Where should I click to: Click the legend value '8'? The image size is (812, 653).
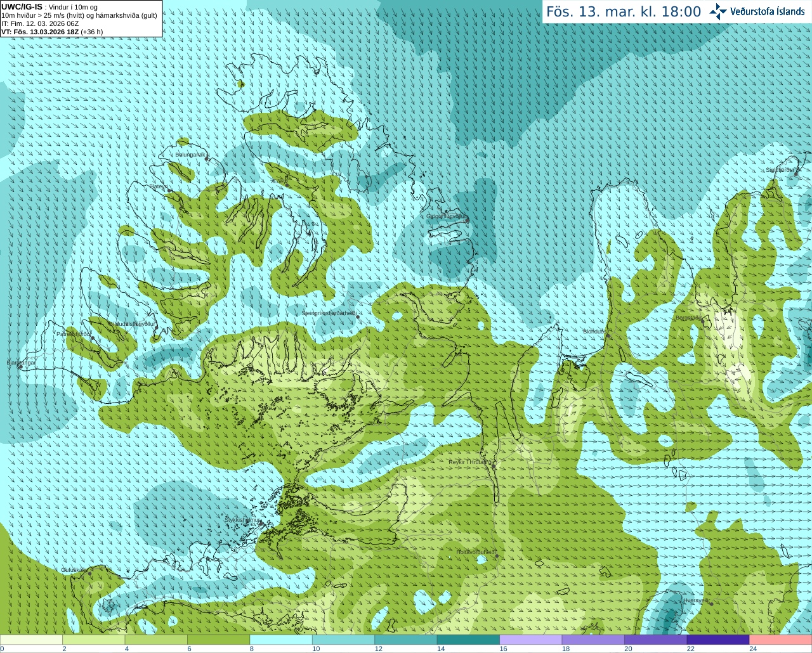[x=252, y=649]
